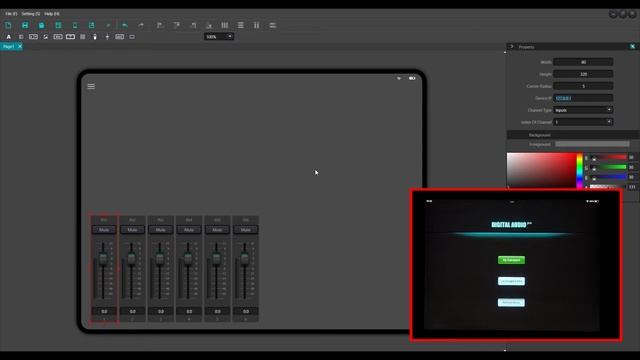Adjust the green G channel slider

608,167
